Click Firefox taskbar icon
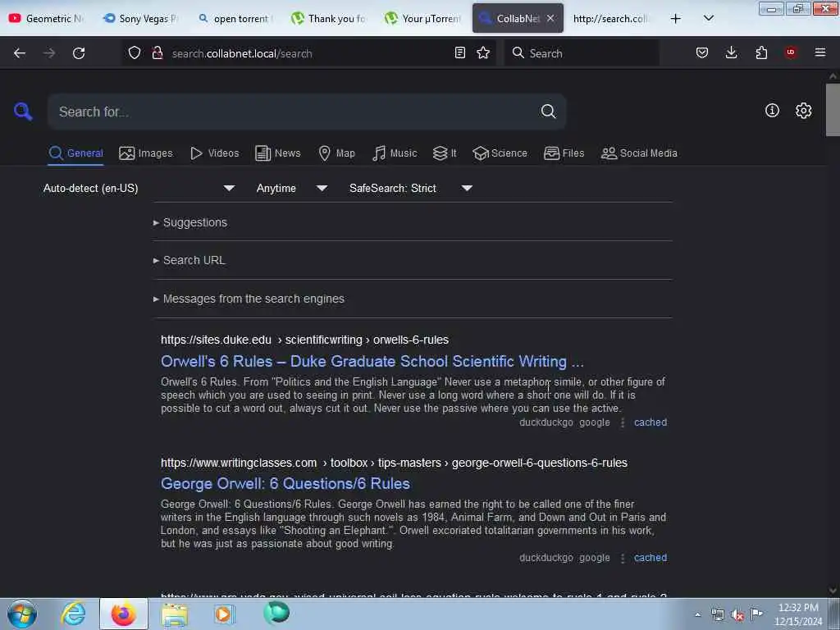This screenshot has width=840, height=630. 124,614
